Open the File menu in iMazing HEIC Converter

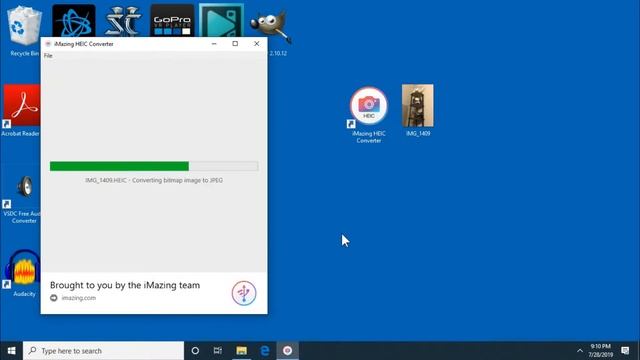click(48, 56)
